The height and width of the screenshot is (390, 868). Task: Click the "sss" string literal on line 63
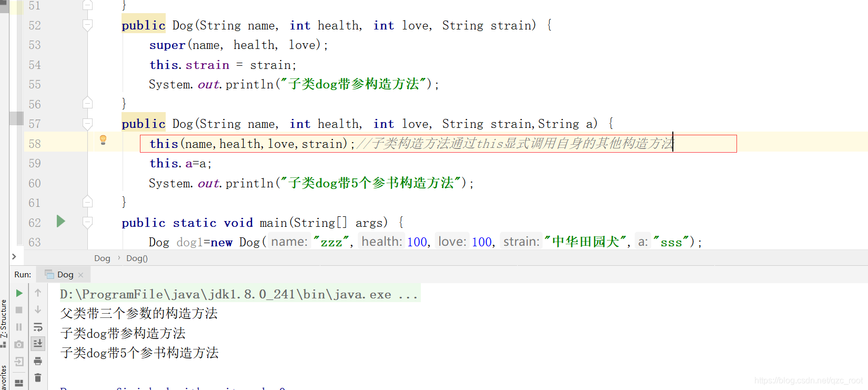[x=671, y=242]
